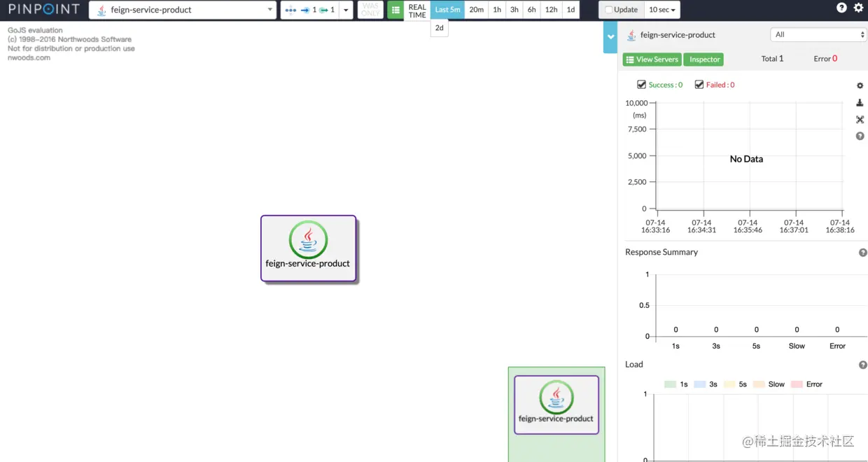Click the pink Error legend swatch

pos(797,384)
